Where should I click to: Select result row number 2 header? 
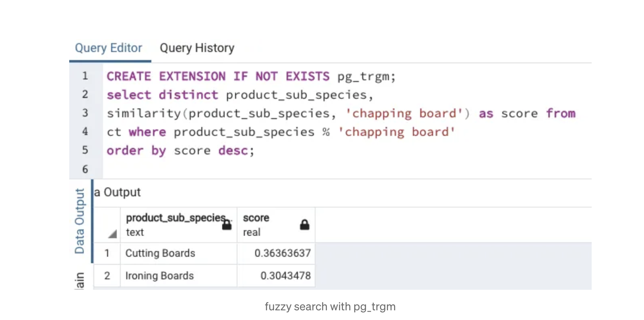[x=107, y=276]
